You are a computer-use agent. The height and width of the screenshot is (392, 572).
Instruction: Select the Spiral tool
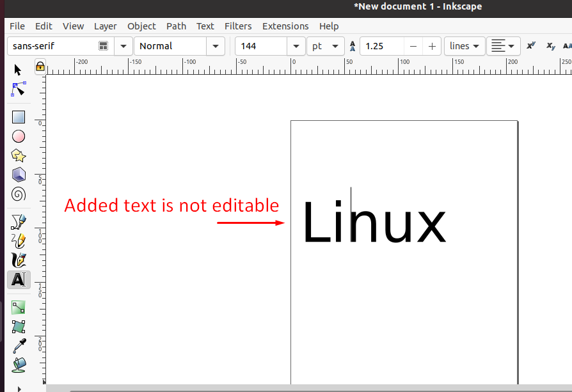point(18,194)
